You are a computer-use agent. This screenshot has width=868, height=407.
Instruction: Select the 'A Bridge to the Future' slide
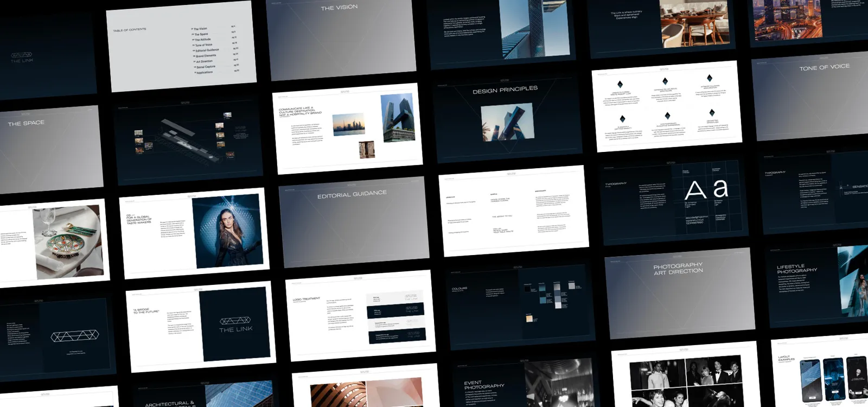(x=200, y=326)
